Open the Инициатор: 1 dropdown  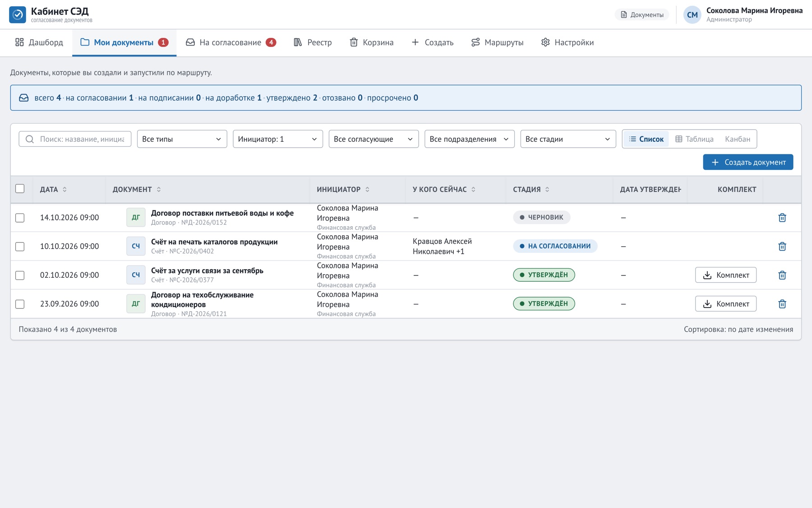pos(278,139)
